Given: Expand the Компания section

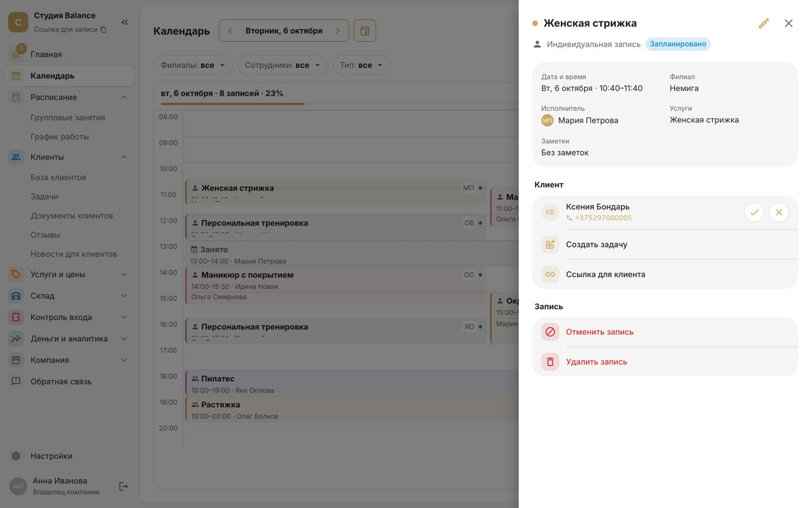Looking at the screenshot, I should point(124,360).
